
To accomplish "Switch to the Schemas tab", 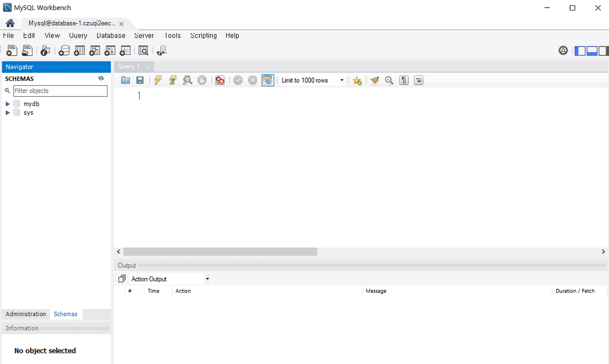I will pos(66,314).
